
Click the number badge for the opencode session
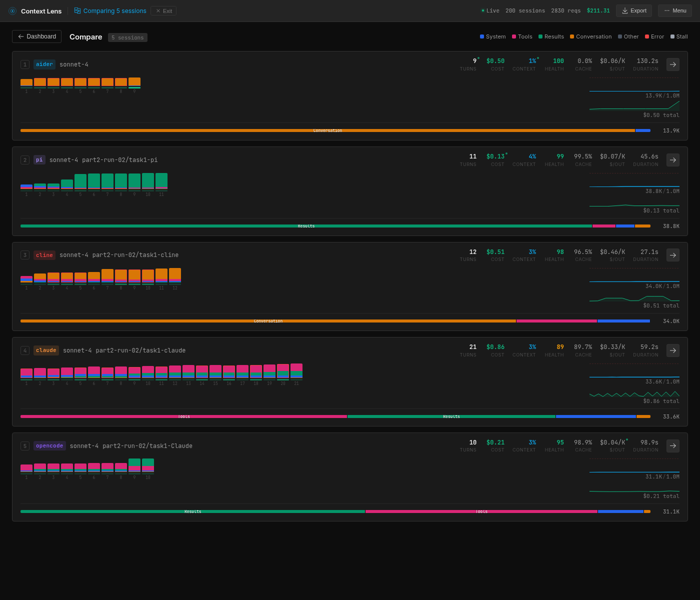(25, 446)
